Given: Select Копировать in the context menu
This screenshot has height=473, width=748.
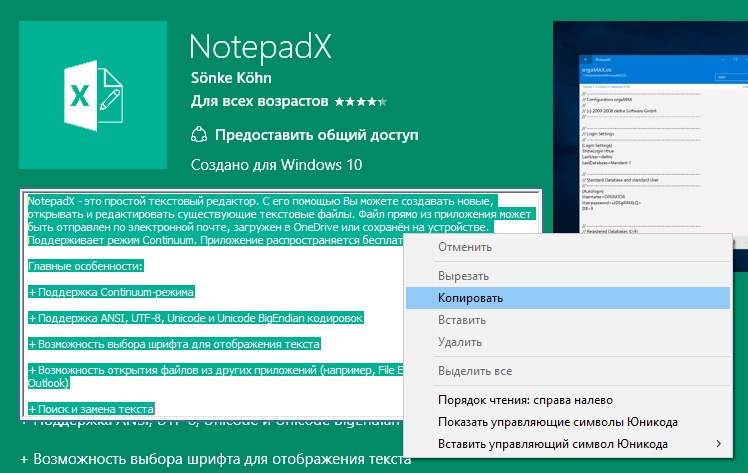Looking at the screenshot, I should 568,298.
